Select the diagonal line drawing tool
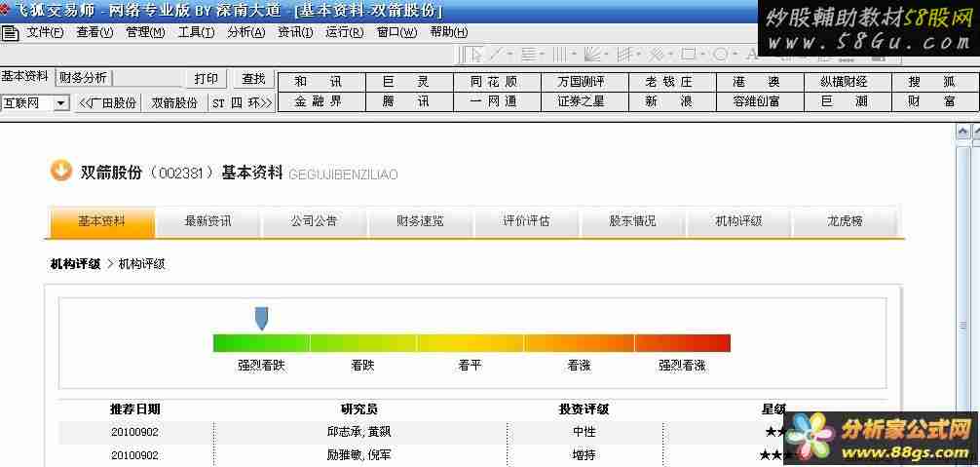 tap(494, 55)
